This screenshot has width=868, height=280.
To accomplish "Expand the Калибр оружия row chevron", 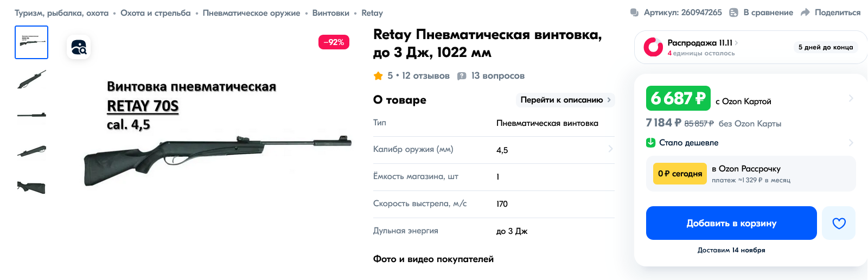I will click(610, 149).
